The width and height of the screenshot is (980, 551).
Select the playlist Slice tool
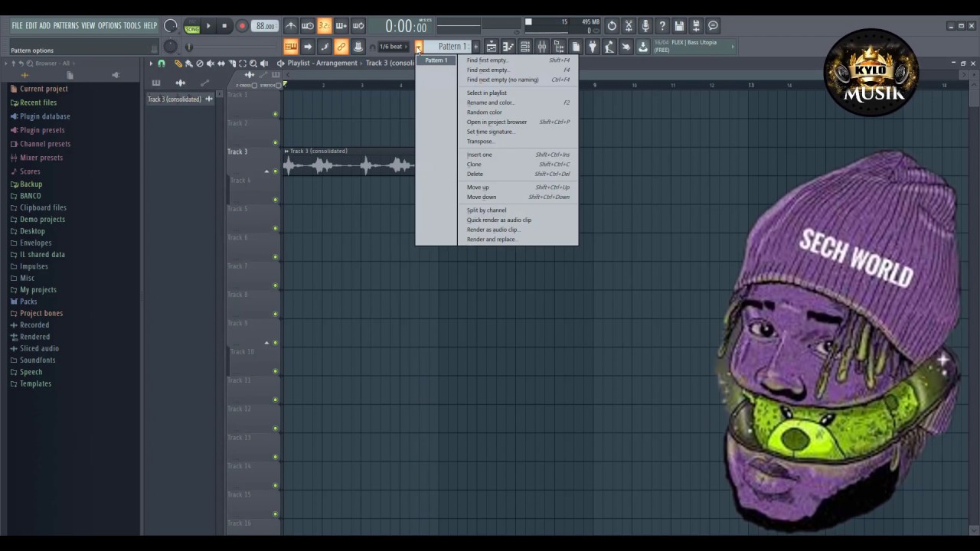click(232, 64)
